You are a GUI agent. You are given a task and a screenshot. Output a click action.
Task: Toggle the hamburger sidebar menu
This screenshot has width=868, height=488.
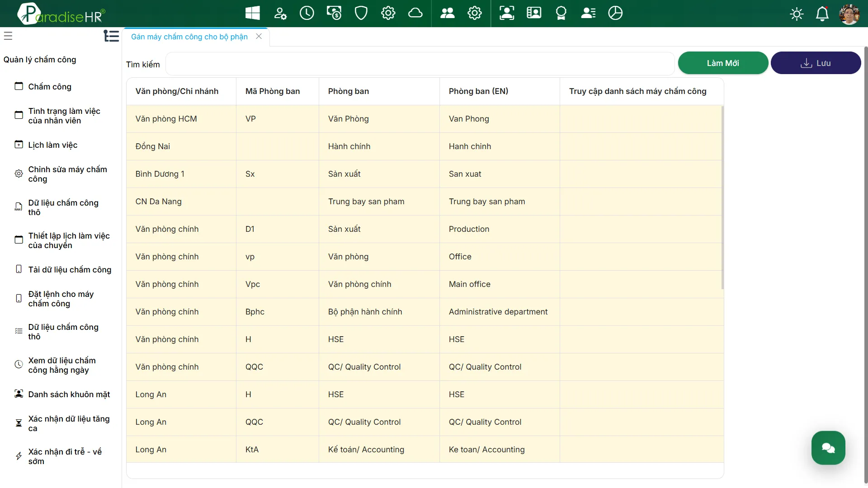pyautogui.click(x=8, y=36)
